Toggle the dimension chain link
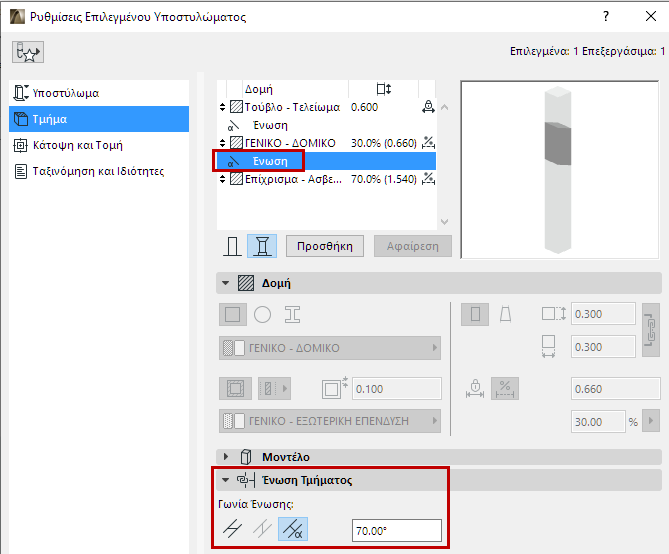 click(651, 330)
